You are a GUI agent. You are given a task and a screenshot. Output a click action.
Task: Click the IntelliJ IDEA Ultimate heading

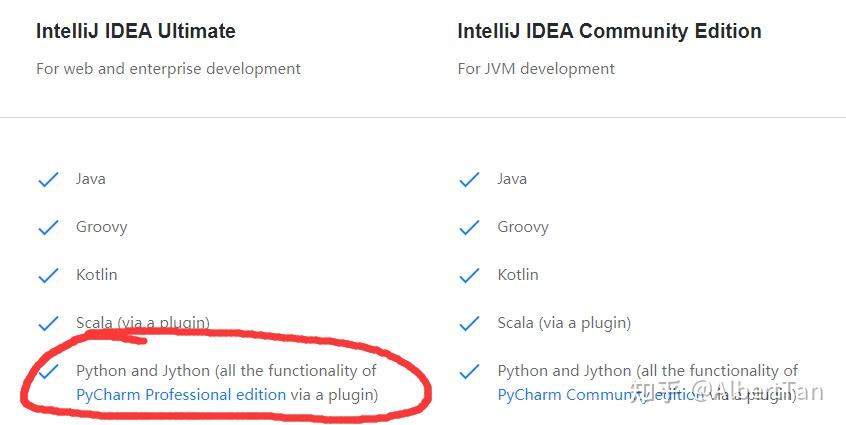[x=136, y=31]
